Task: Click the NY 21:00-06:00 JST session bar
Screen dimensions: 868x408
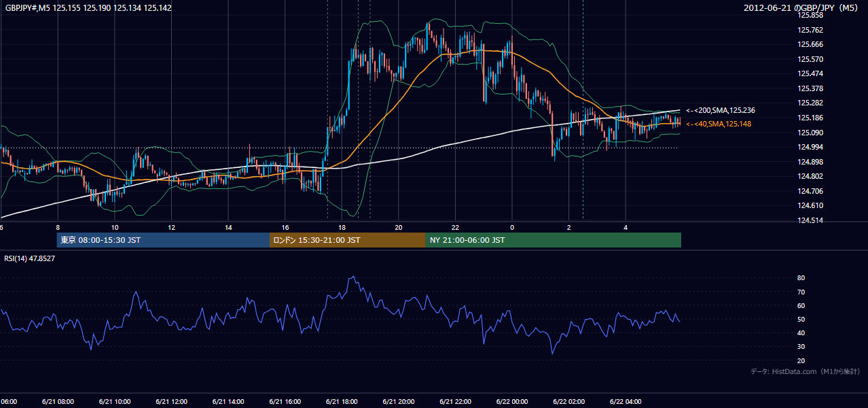Action: coord(554,240)
